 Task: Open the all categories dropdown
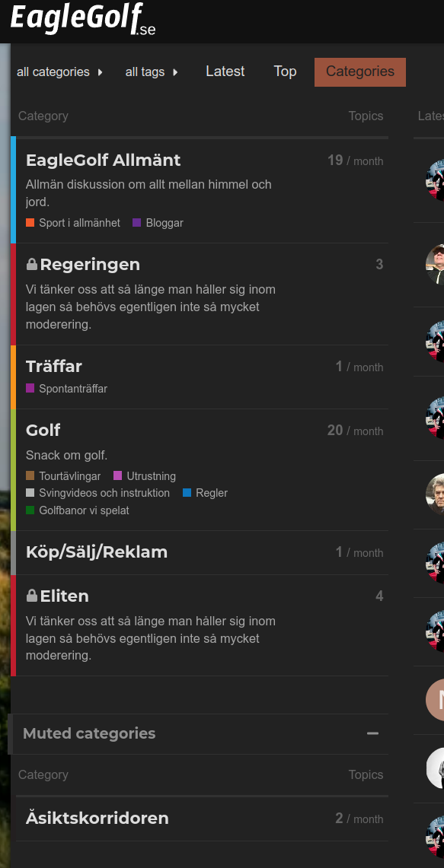click(60, 72)
